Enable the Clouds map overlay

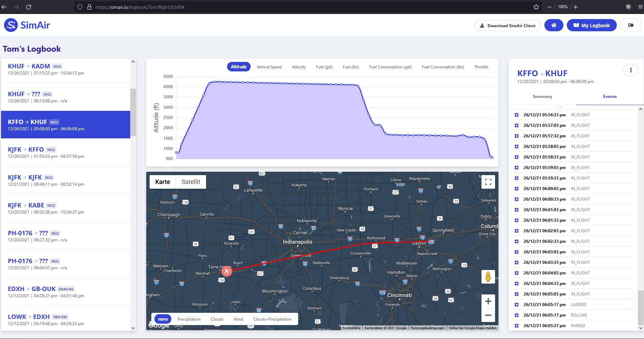[x=217, y=319]
